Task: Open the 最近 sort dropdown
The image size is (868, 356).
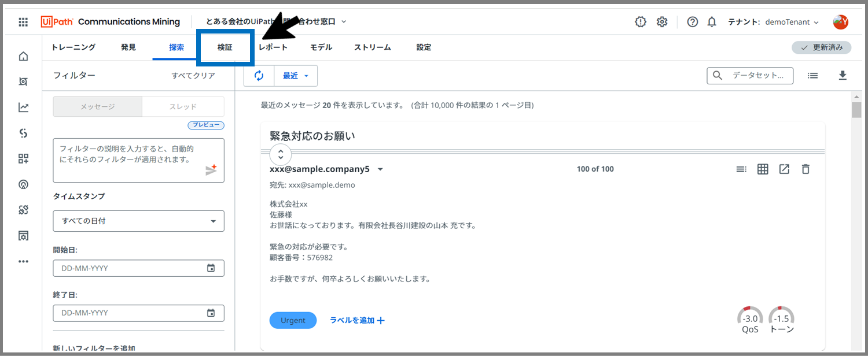Action: tap(296, 76)
